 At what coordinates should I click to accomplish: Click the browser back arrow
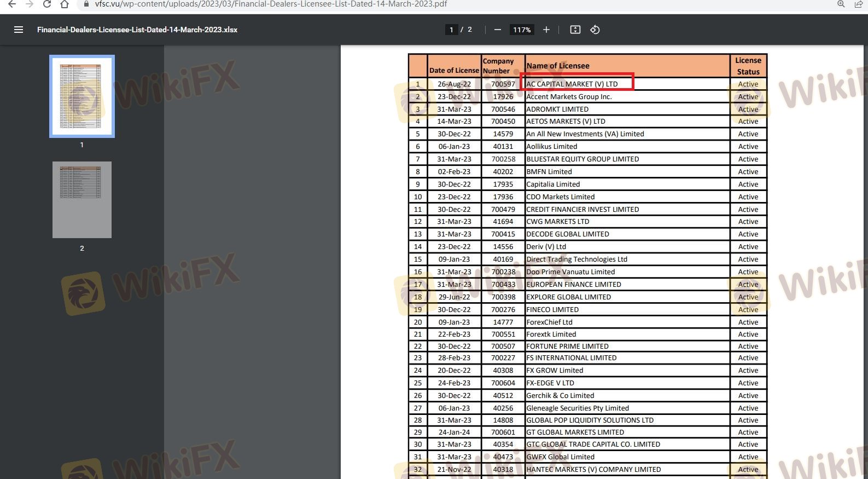click(x=11, y=4)
